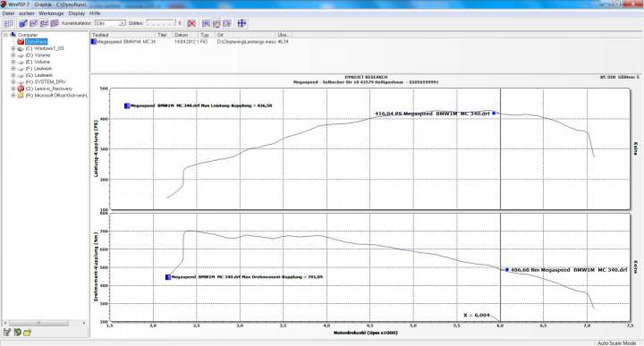Click the red Lenovo_Recovery drive icon
This screenshot has height=346, width=644.
point(21,89)
